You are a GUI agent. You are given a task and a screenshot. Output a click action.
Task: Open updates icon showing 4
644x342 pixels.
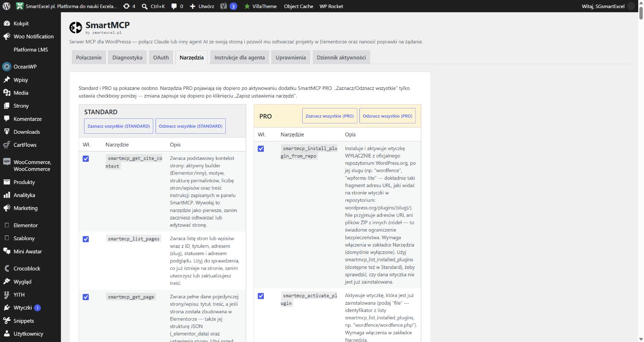(126, 6)
